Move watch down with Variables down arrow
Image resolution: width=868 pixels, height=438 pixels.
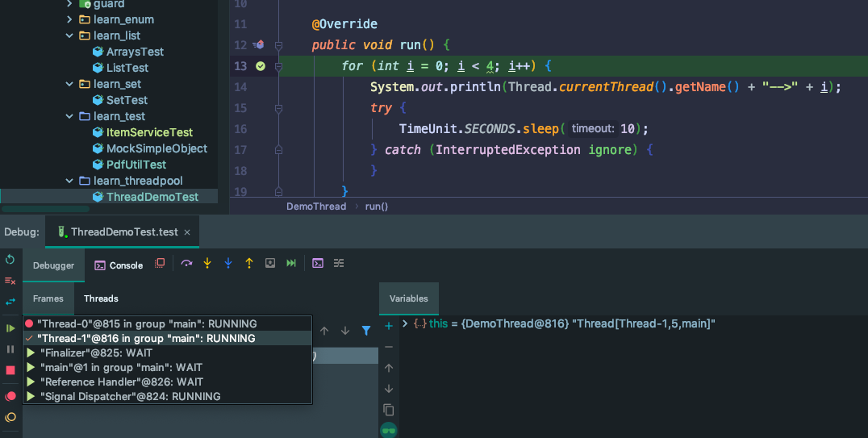click(x=389, y=389)
